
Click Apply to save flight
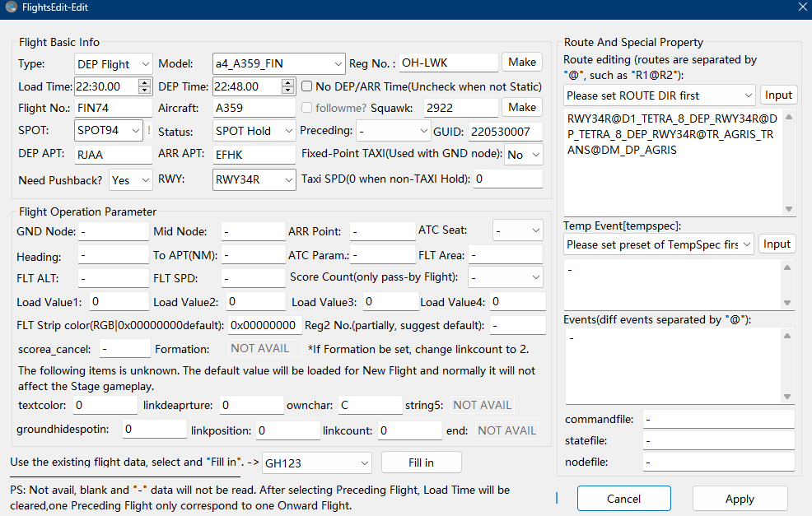pyautogui.click(x=740, y=498)
